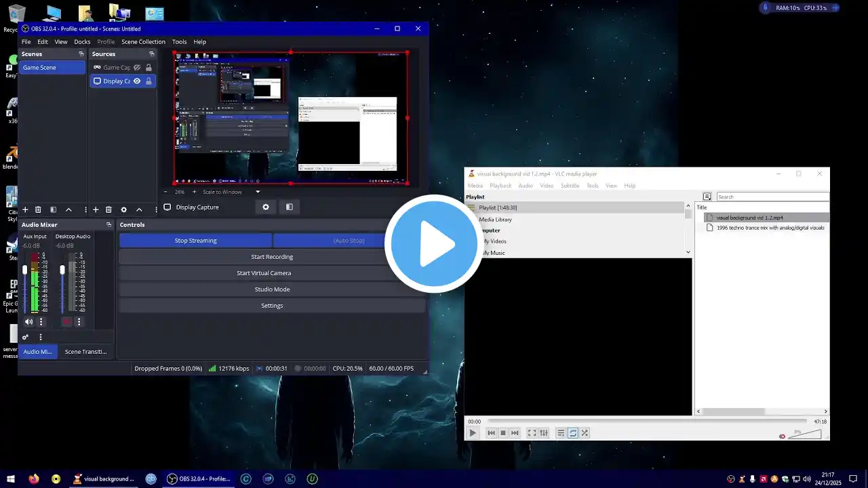Toggle VLC loop/repeat mode

[x=573, y=433]
